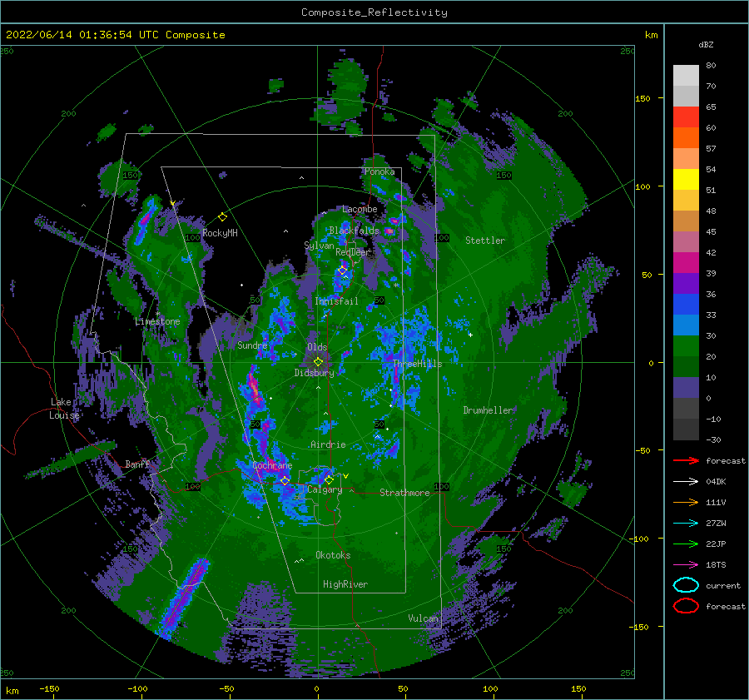Pick the magenta 39 dBZ swatch
The height and width of the screenshot is (700, 749).
[686, 262]
